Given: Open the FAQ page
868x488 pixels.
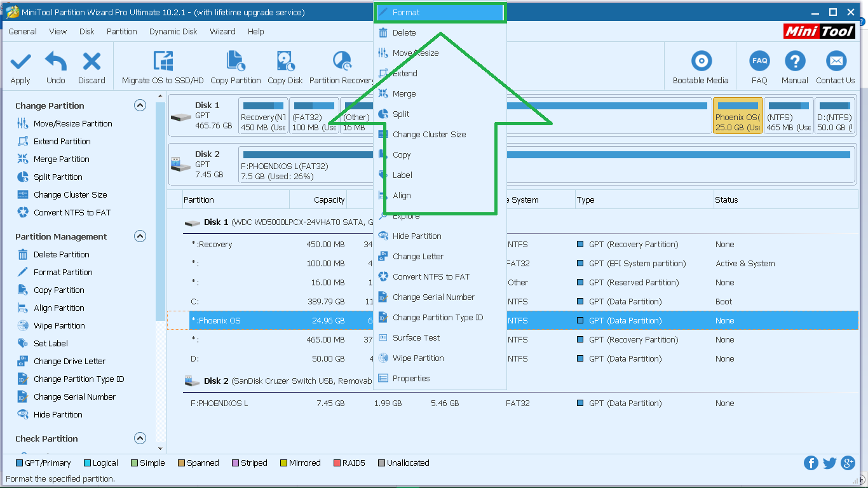Looking at the screenshot, I should point(759,67).
